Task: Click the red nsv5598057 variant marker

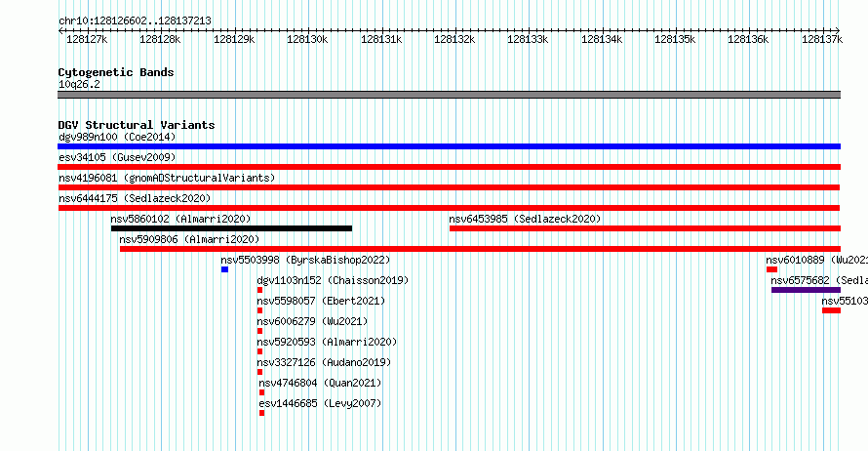Action: click(259, 310)
